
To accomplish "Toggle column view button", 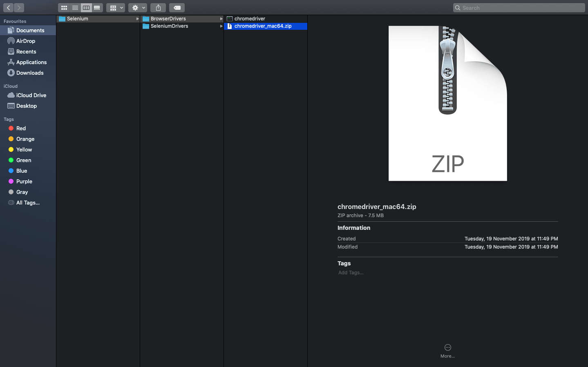I will 86,8.
